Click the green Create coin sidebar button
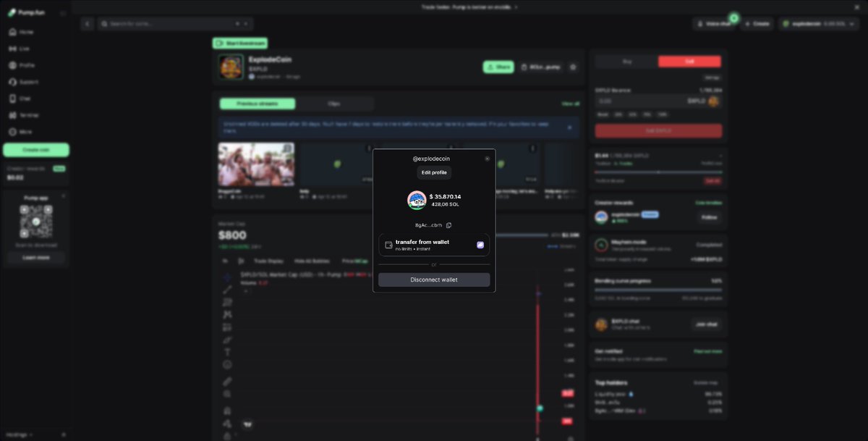Viewport: 868px width, 441px height. (36, 150)
